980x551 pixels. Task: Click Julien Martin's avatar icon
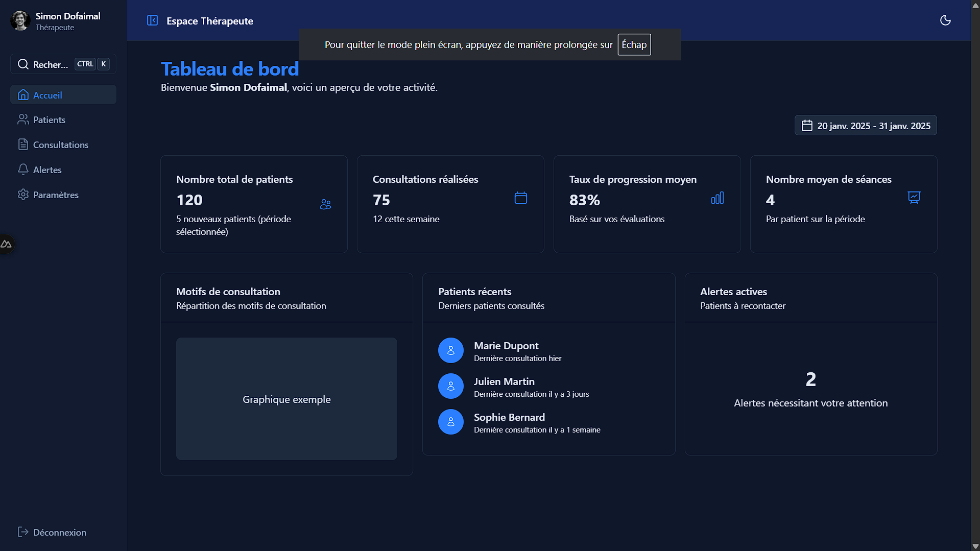point(451,386)
